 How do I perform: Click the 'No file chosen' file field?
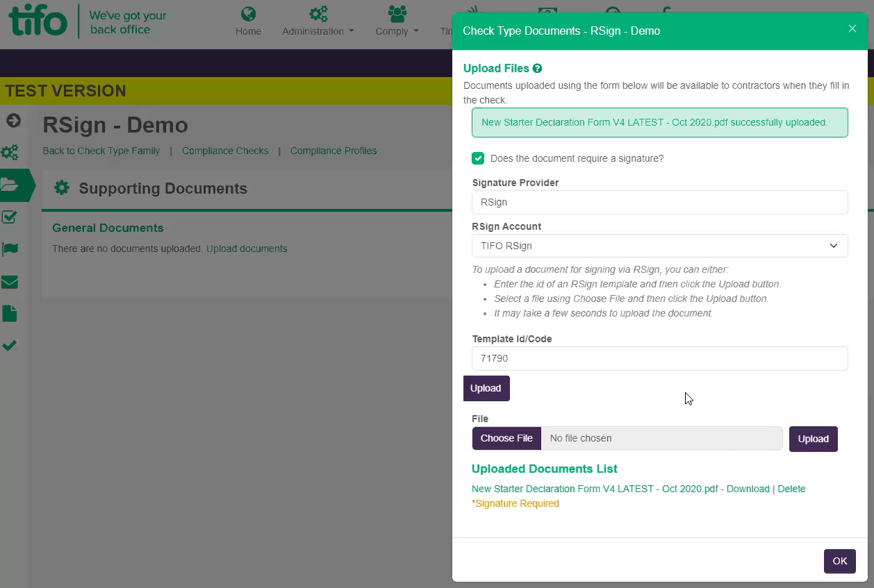click(662, 439)
